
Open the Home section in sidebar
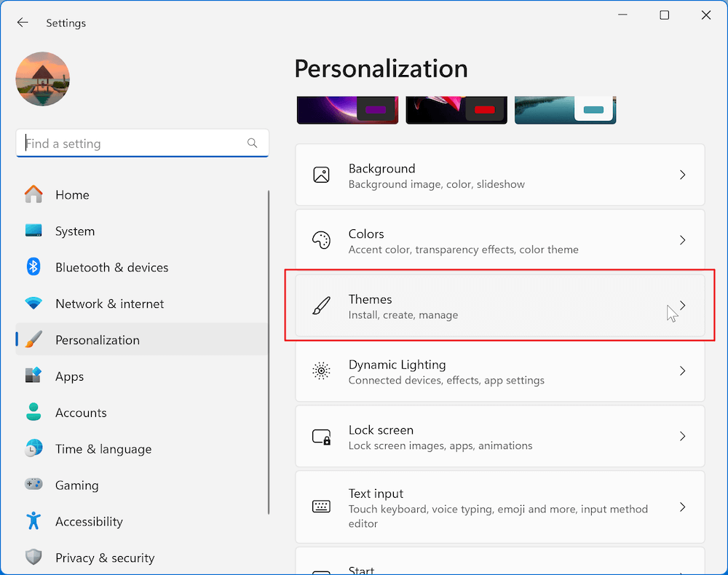72,194
